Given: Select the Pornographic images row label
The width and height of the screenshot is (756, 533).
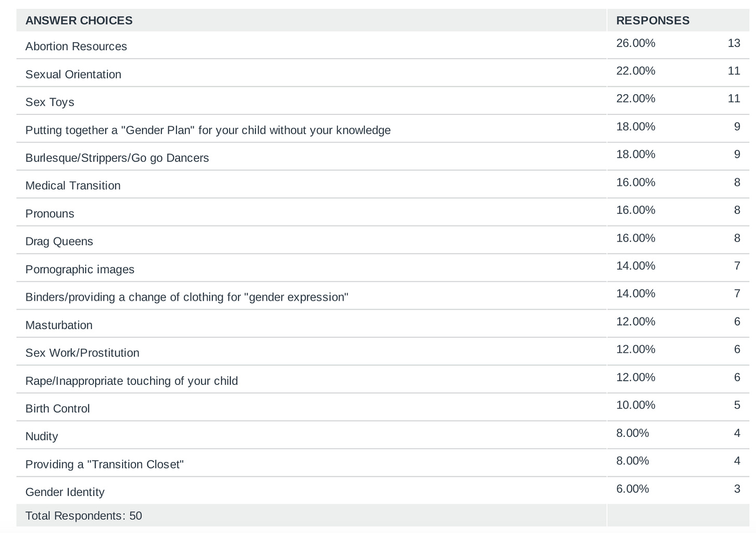Looking at the screenshot, I should coord(80,269).
